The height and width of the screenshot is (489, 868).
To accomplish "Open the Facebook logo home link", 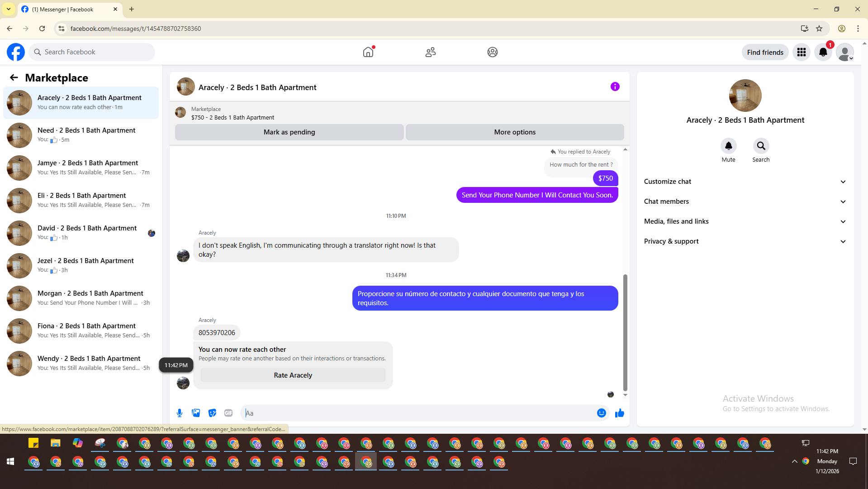I will 16,52.
